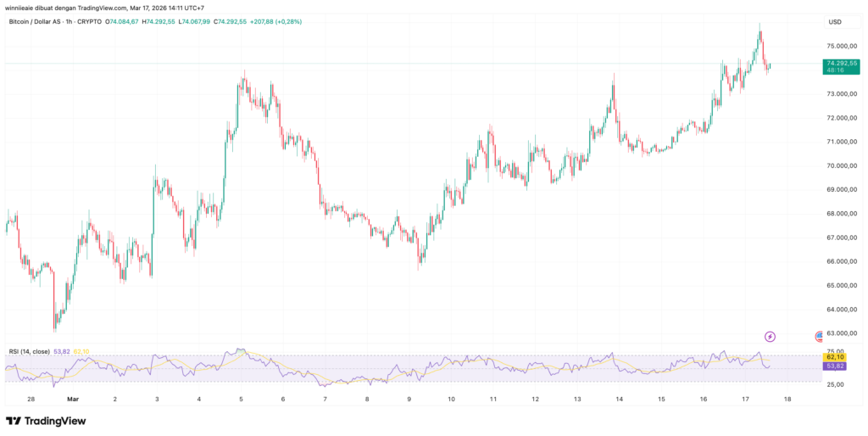The height and width of the screenshot is (436, 868).
Task: Click the 28 date label on time axis
Action: pos(31,399)
